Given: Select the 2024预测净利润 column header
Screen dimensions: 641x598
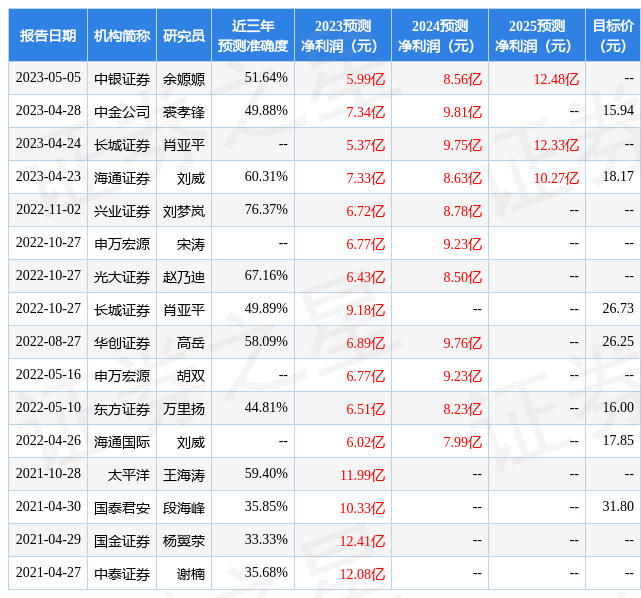Looking at the screenshot, I should [x=440, y=35].
